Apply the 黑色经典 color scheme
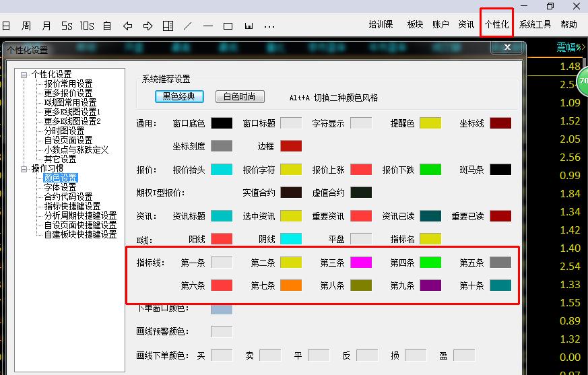The image size is (588, 375). click(x=179, y=96)
